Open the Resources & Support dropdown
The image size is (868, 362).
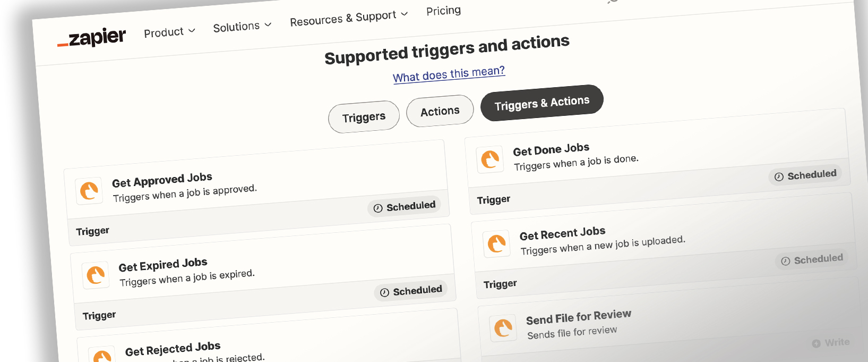(x=349, y=18)
